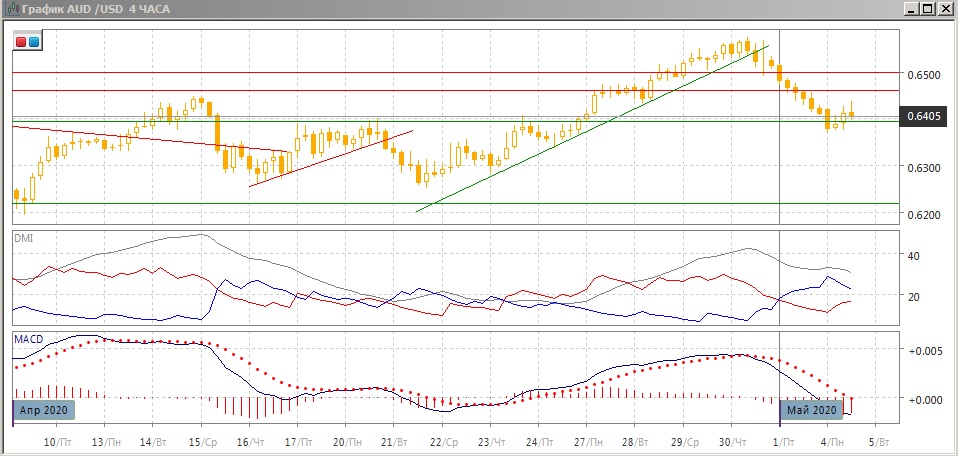This screenshot has height=456, width=958.
Task: Click the 40 level on DMI scale
Action: click(x=912, y=256)
